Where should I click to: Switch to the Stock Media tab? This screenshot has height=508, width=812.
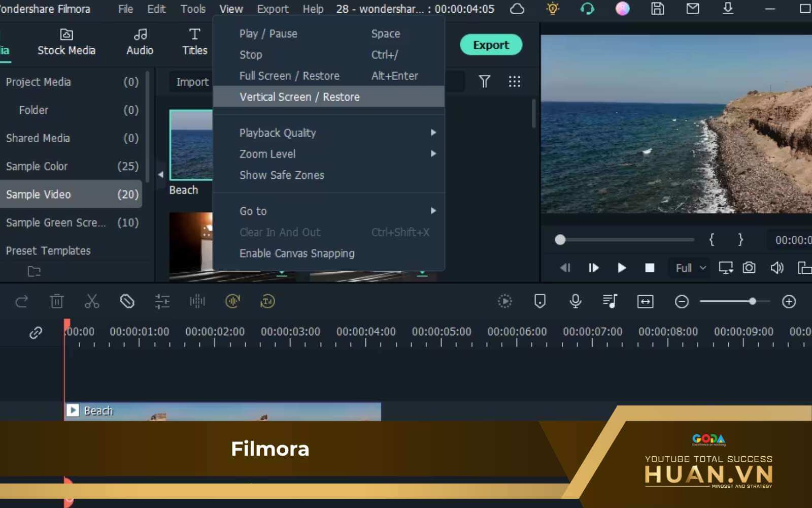coord(66,43)
